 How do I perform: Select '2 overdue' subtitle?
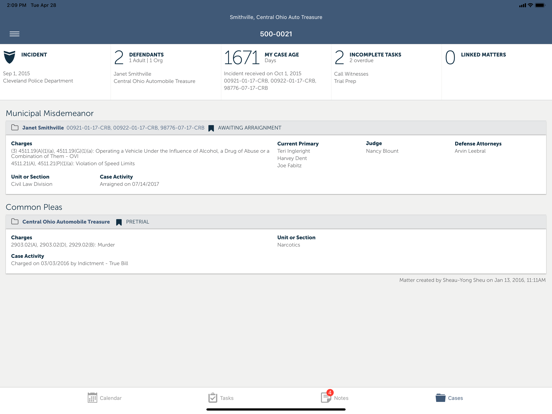361,61
